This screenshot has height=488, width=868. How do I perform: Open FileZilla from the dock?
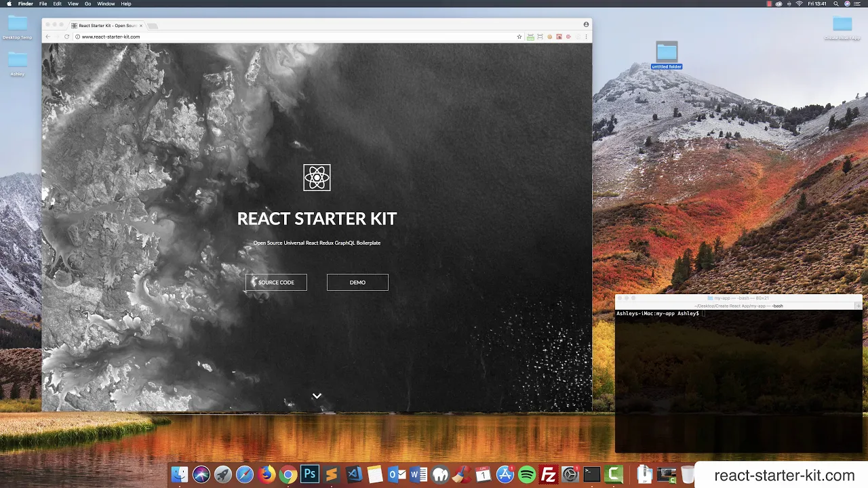[x=549, y=474]
